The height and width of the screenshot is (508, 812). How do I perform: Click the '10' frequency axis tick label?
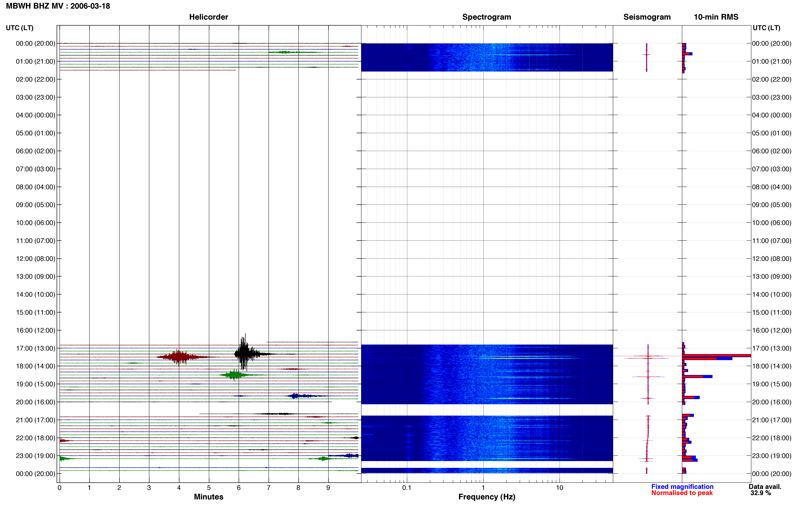559,488
